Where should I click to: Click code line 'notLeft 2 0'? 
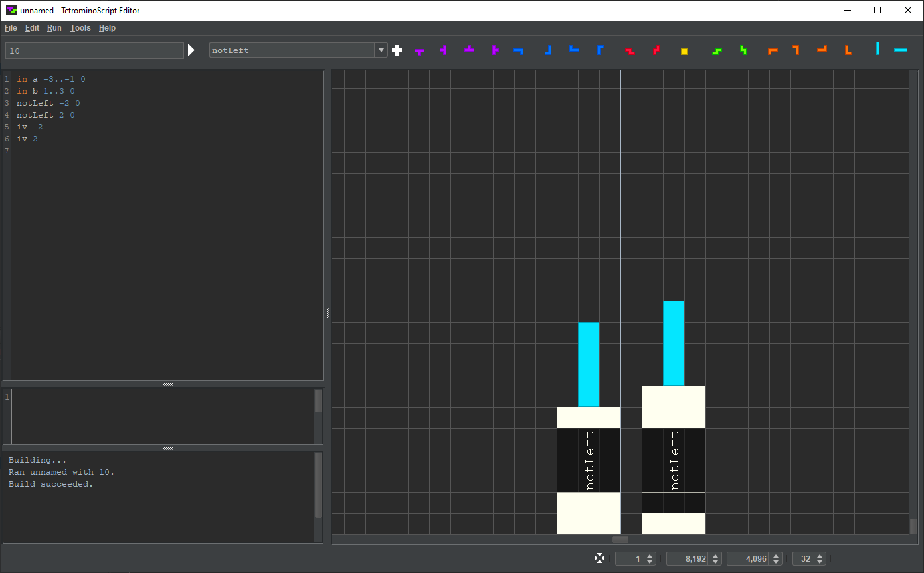click(46, 115)
